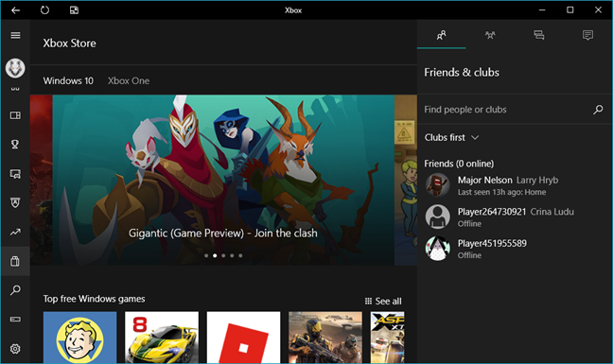Open the Store bag icon
This screenshot has width=613, height=364.
[x=15, y=261]
